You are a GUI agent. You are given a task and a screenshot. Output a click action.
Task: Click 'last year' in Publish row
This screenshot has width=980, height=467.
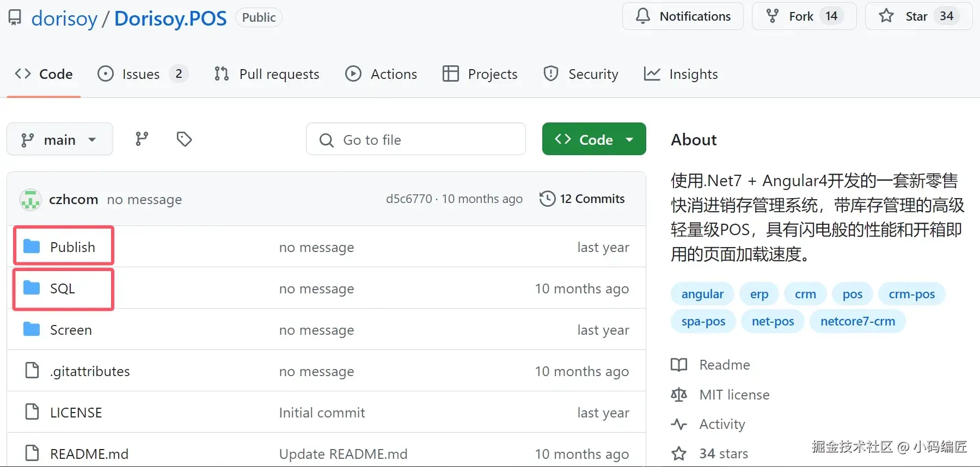click(603, 247)
